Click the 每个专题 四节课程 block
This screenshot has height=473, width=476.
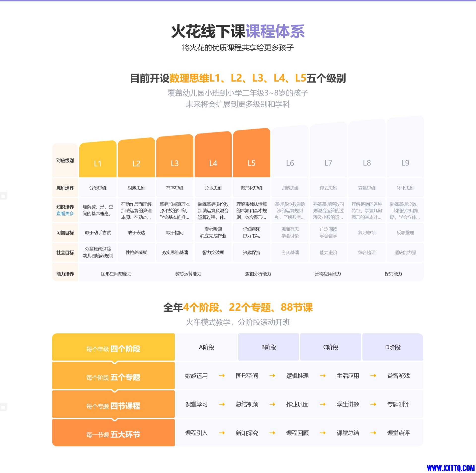tap(113, 404)
